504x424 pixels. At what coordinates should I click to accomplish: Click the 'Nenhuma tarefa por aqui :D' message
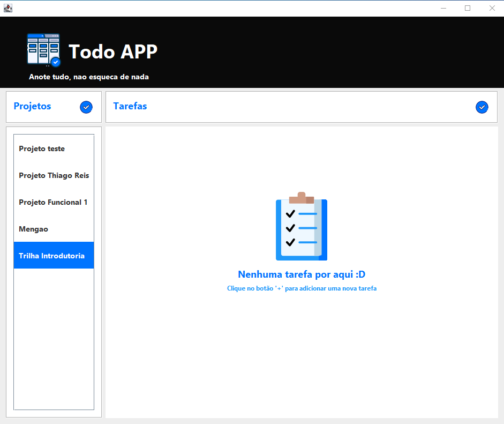click(301, 274)
